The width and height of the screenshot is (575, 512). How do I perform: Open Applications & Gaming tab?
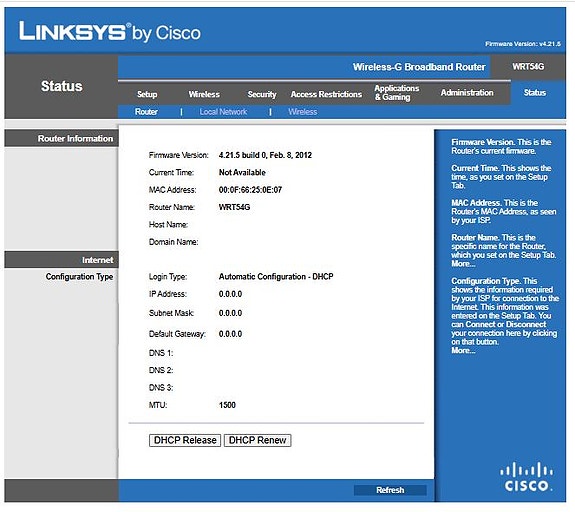tap(396, 92)
